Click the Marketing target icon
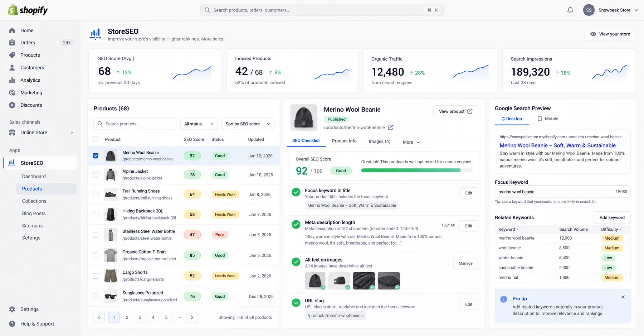 (x=12, y=92)
